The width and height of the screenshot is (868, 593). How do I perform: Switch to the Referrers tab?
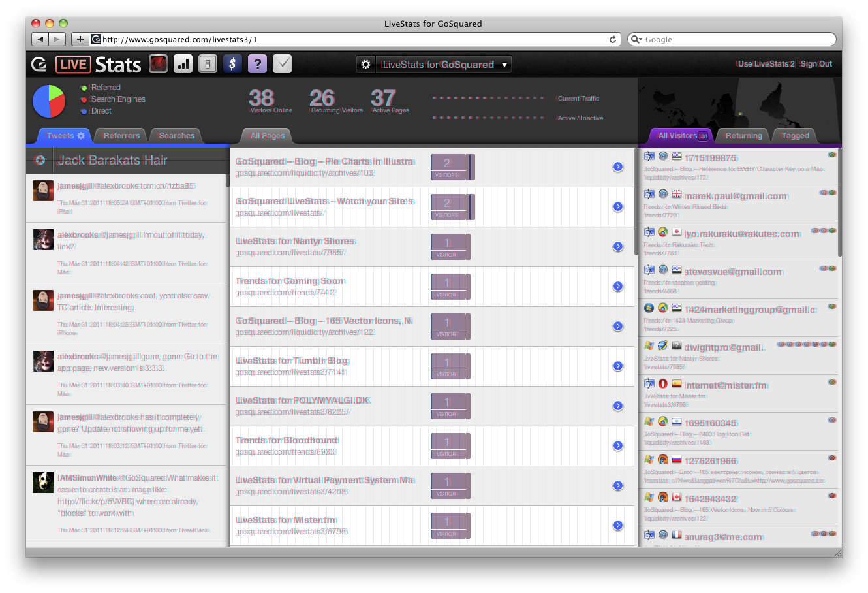[121, 136]
